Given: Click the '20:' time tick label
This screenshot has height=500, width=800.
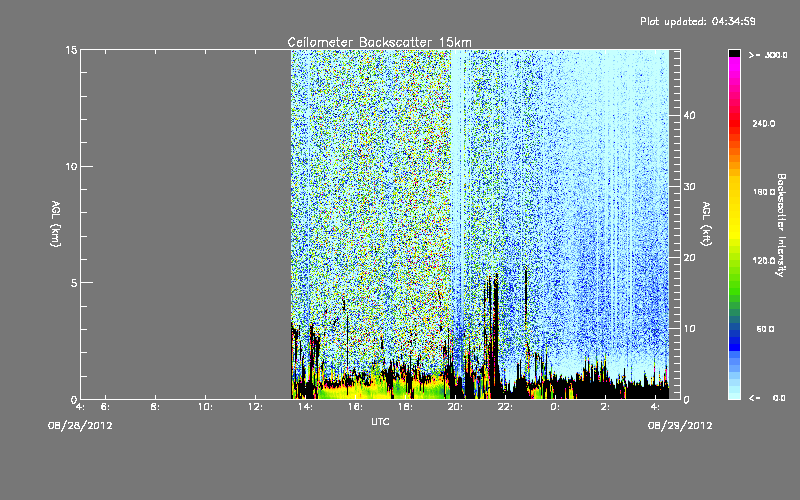Looking at the screenshot, I should 455,407.
